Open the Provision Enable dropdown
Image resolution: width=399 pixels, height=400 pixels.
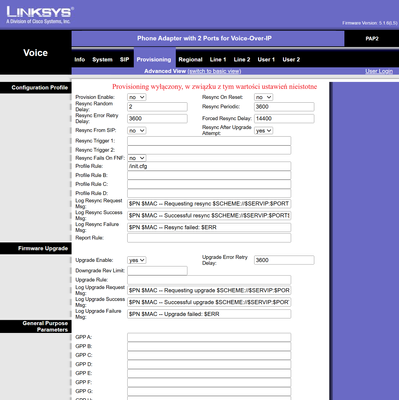point(137,97)
